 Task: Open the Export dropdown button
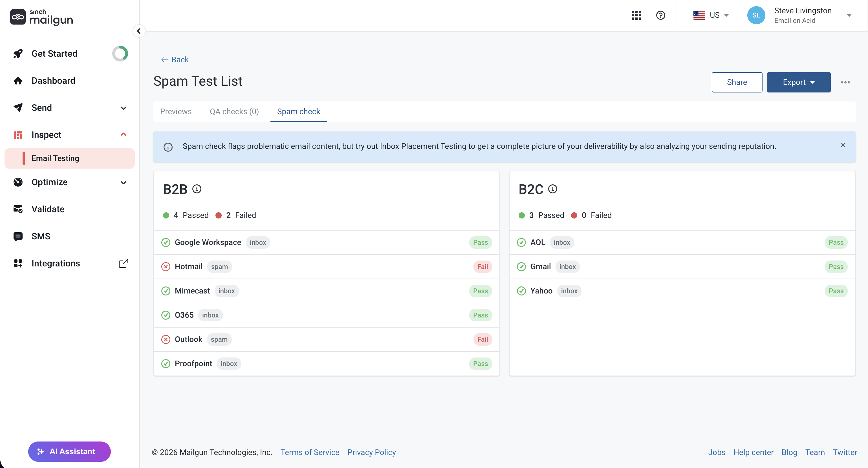(x=798, y=82)
